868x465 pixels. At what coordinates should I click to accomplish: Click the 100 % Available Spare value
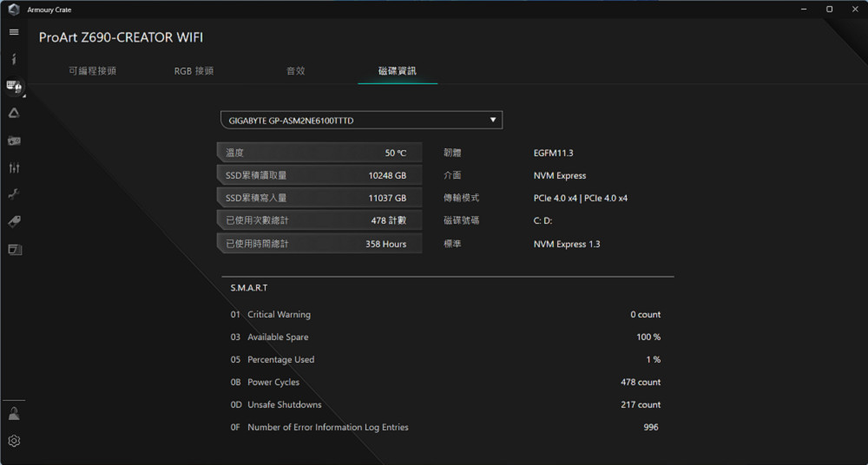(648, 337)
